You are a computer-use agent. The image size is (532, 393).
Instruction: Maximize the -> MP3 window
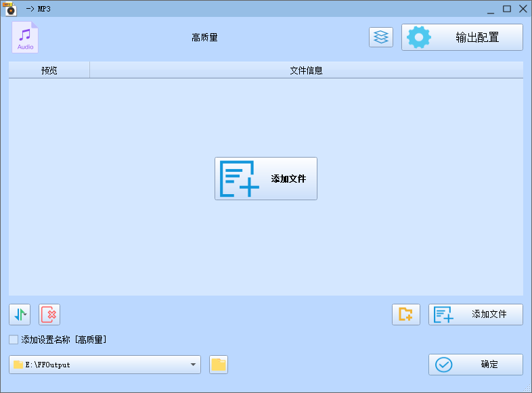507,9
